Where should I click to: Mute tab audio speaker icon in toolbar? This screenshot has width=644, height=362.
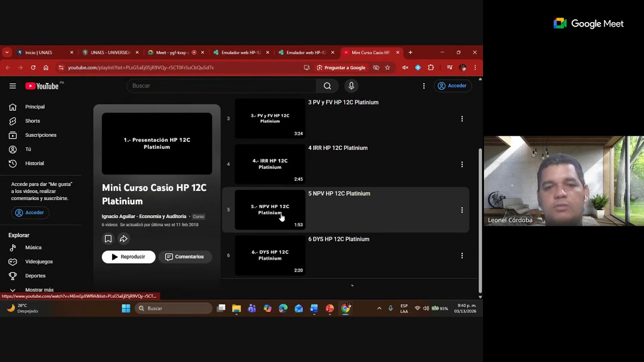[x=405, y=67]
